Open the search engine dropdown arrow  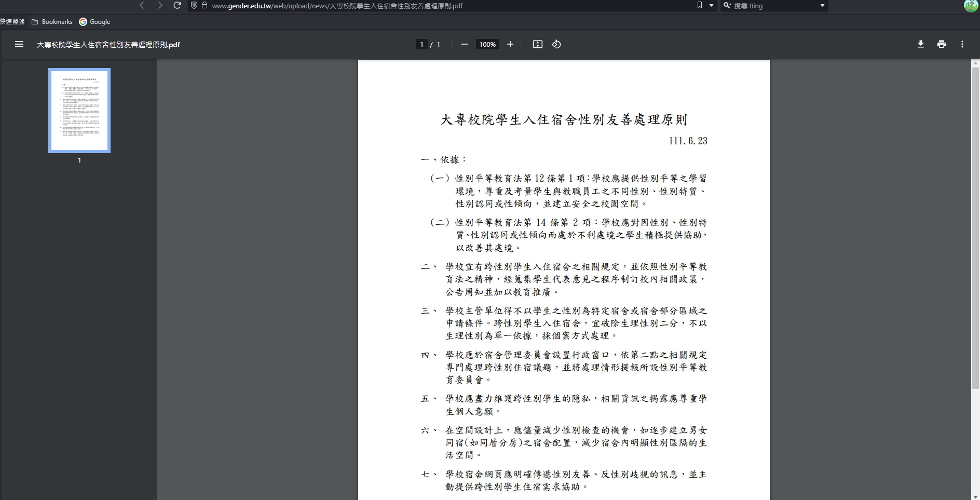coord(822,5)
